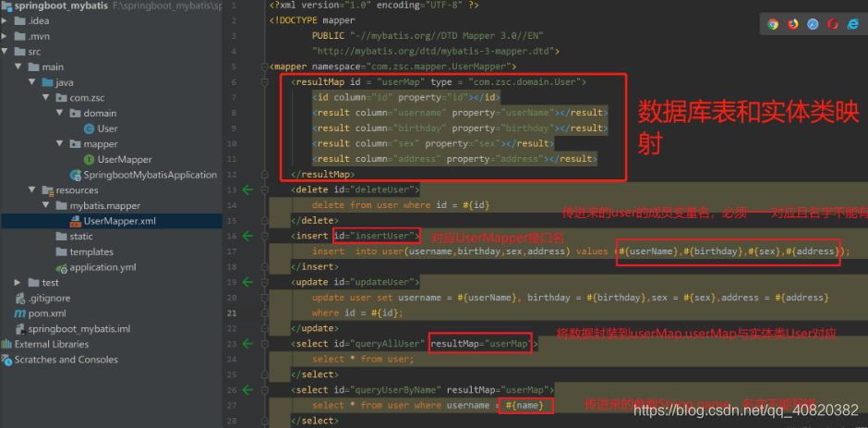Click the DTD URL on line 4
The width and height of the screenshot is (868, 428).
(433, 51)
